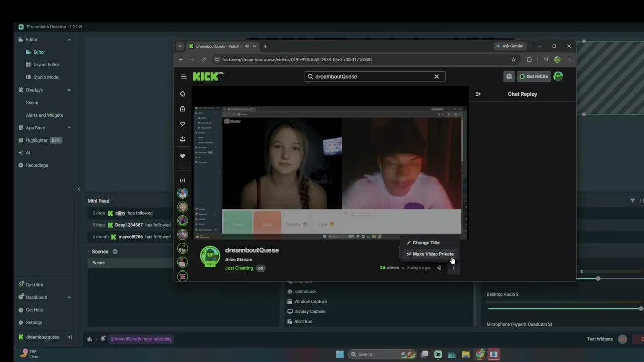
Task: Switch to Studio Mode
Action: pyautogui.click(x=46, y=77)
